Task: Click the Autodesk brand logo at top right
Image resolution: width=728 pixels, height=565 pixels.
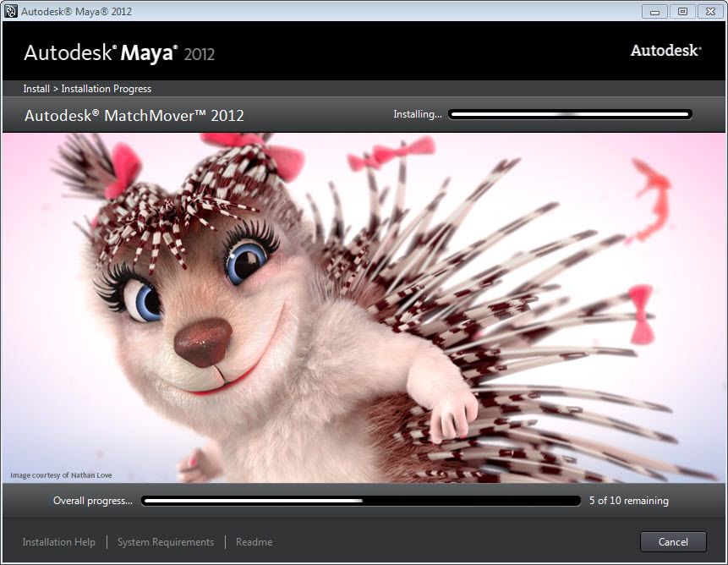Action: point(665,51)
